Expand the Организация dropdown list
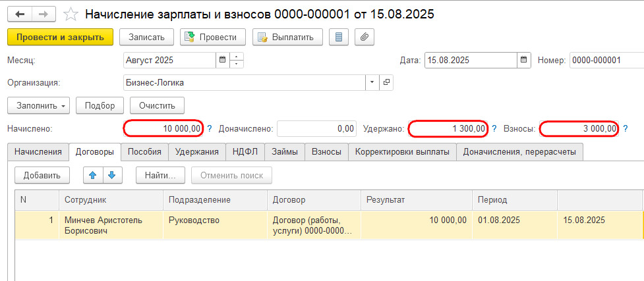The height and width of the screenshot is (281, 644). point(372,82)
